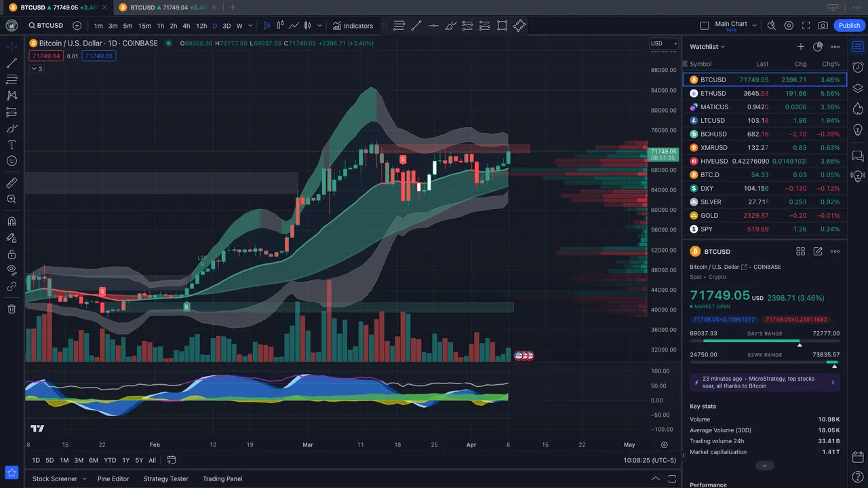Open the Watchlist name dropdown
Screen dimensions: 868x488
[707, 47]
